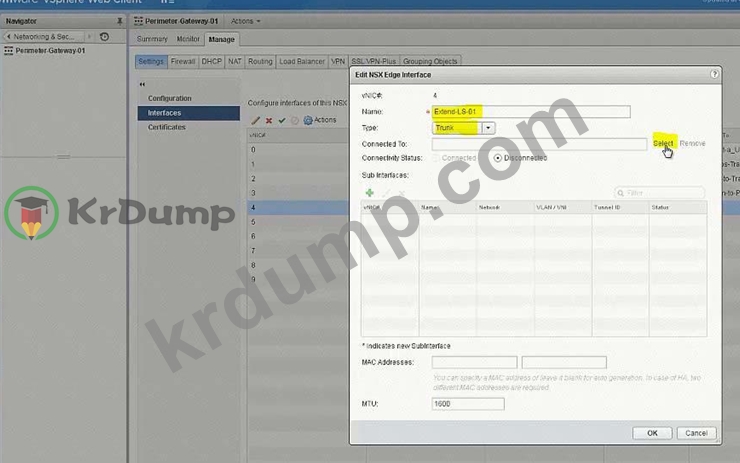This screenshot has height=463, width=740.
Task: Click the Remove link for Connected To
Action: (x=692, y=143)
